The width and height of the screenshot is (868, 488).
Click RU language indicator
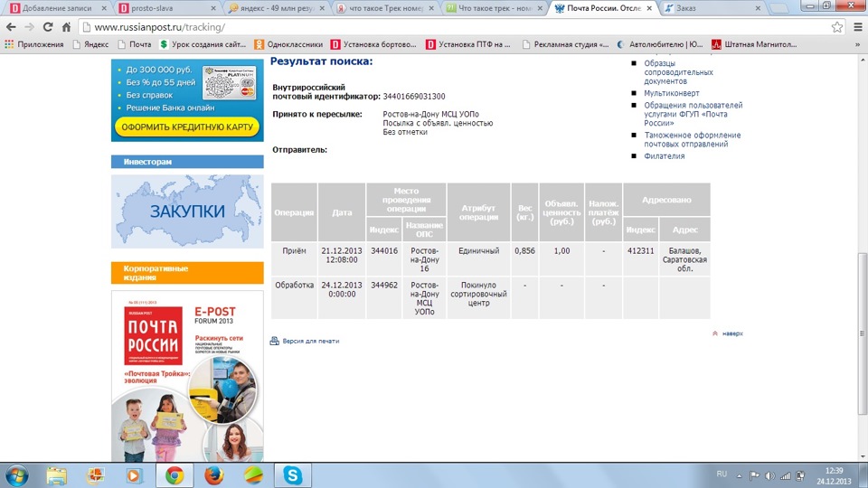[722, 474]
